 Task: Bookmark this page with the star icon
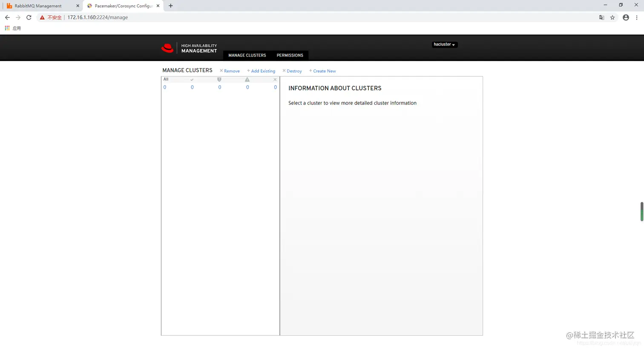coord(612,17)
